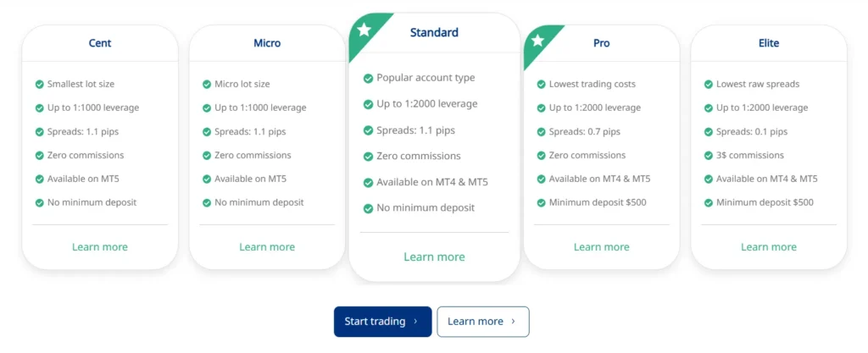Image resolution: width=868 pixels, height=353 pixels.
Task: Click the star badge on Pro card
Action: (x=537, y=40)
